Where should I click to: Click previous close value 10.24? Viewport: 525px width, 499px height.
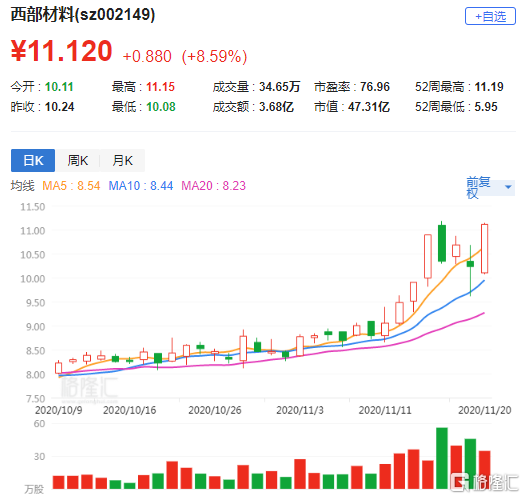click(x=59, y=107)
